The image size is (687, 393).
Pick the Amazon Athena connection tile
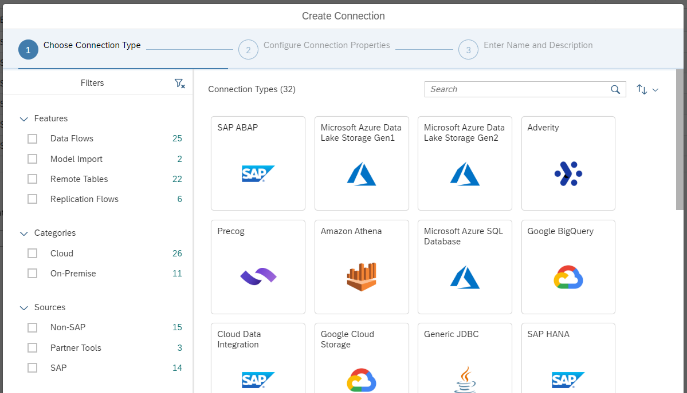coord(361,267)
